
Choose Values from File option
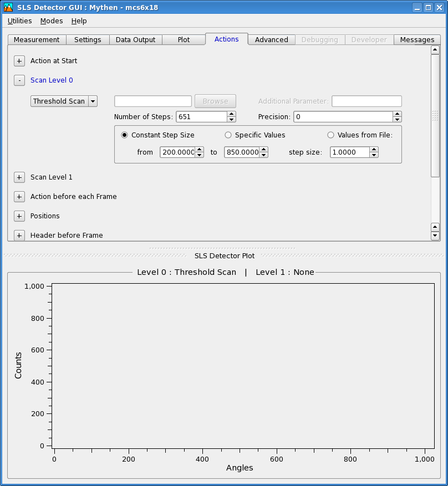[331, 135]
